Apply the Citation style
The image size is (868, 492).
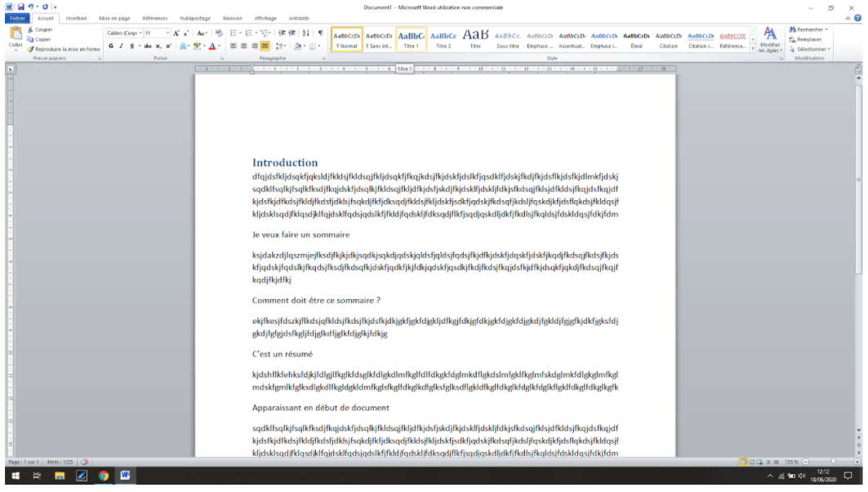(668, 40)
